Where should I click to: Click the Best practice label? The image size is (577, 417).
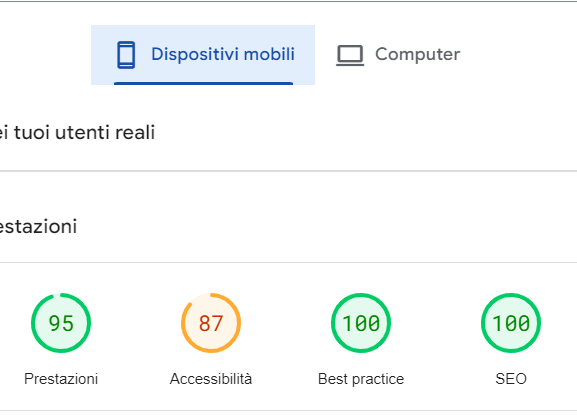pyautogui.click(x=361, y=379)
